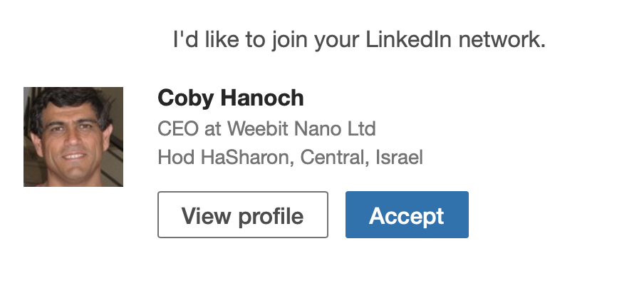Select the Hod HaSharon location text
The height and width of the screenshot is (281, 644).
291,158
